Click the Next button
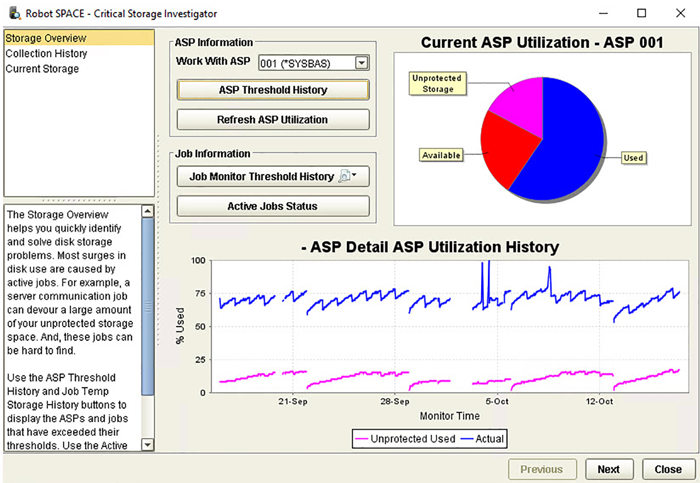 [x=609, y=469]
